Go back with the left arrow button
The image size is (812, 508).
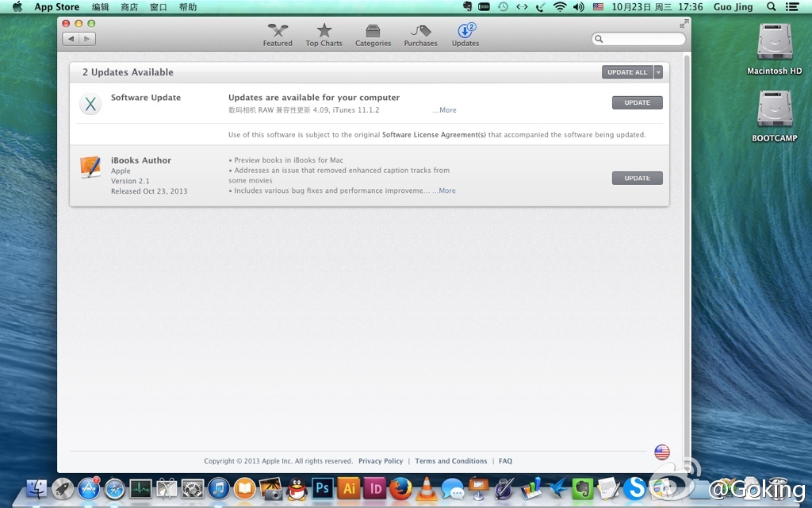coord(71,39)
